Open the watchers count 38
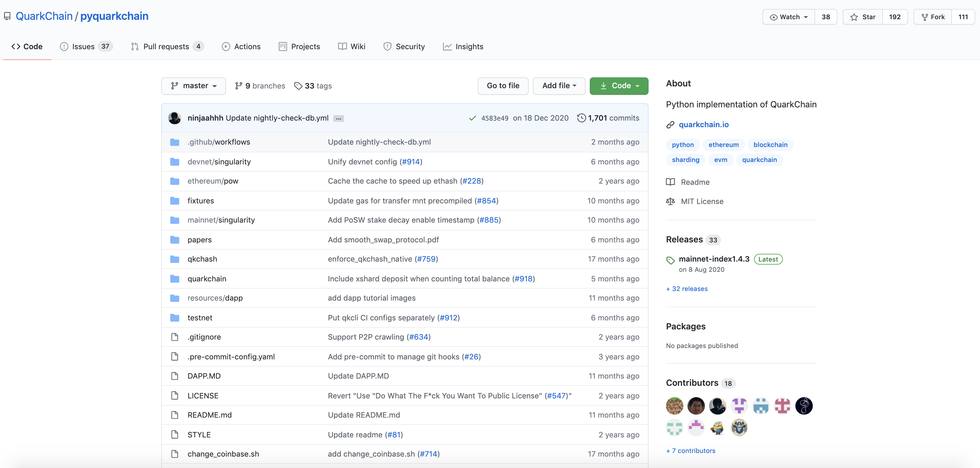Image resolution: width=980 pixels, height=468 pixels. coord(826,17)
